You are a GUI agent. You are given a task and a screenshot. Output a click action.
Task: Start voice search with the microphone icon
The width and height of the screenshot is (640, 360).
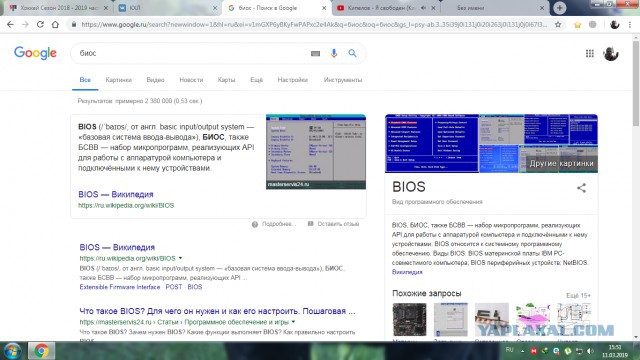pos(334,53)
